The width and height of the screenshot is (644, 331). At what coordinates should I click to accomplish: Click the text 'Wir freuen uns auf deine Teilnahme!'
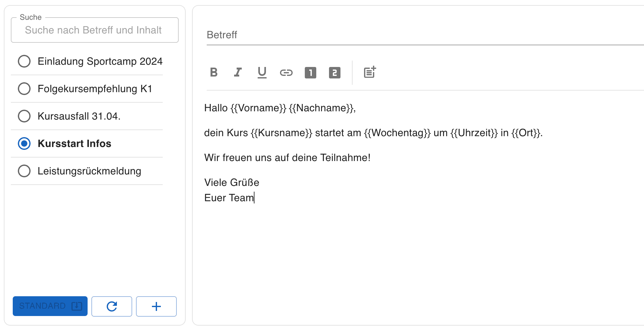tap(287, 158)
